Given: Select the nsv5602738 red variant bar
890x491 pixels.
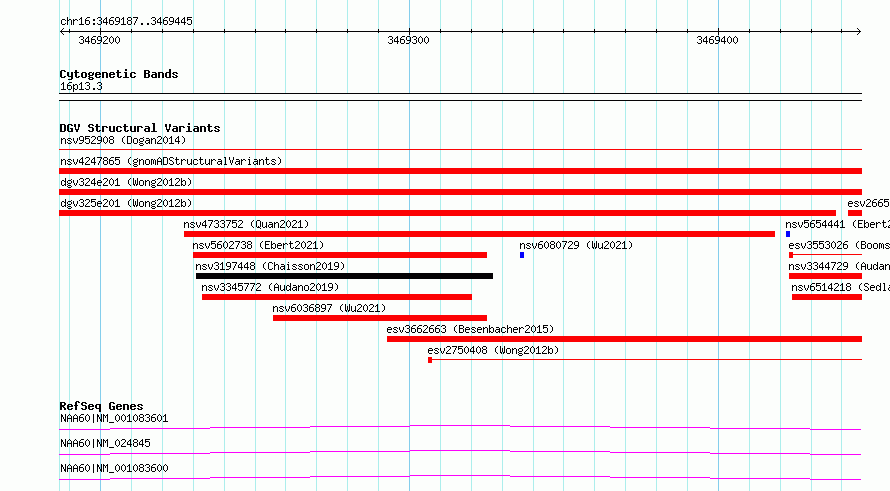Looking at the screenshot, I should 339,255.
